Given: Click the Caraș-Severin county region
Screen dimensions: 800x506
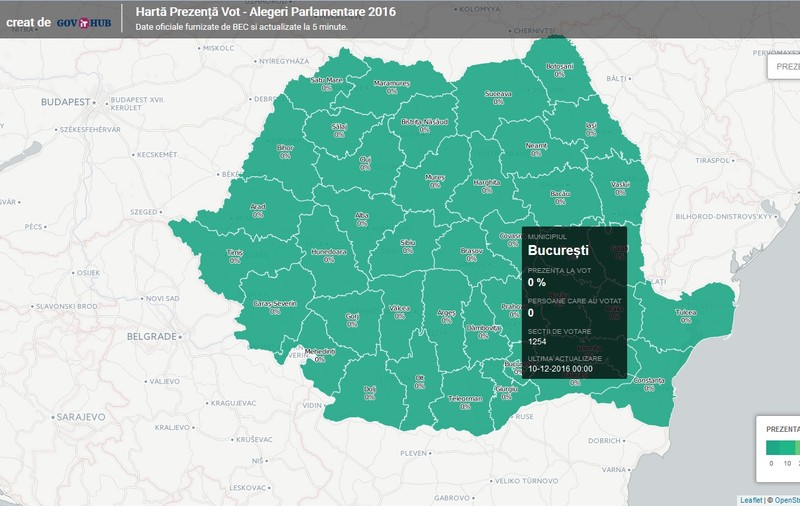Looking at the screenshot, I should click(274, 307).
